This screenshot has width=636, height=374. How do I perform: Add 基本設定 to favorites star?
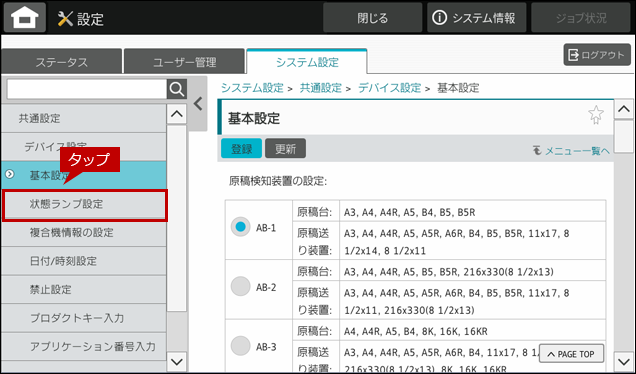coord(596,115)
